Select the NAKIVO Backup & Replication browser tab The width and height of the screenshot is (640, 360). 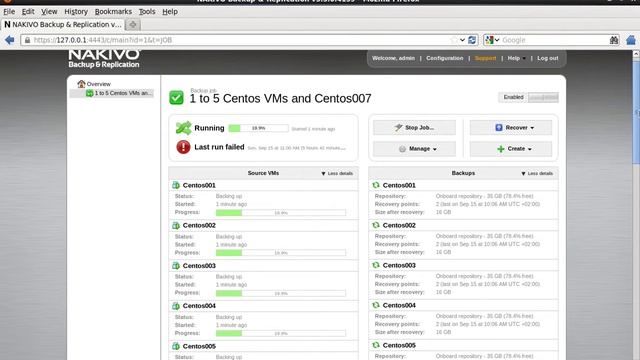pyautogui.click(x=63, y=24)
